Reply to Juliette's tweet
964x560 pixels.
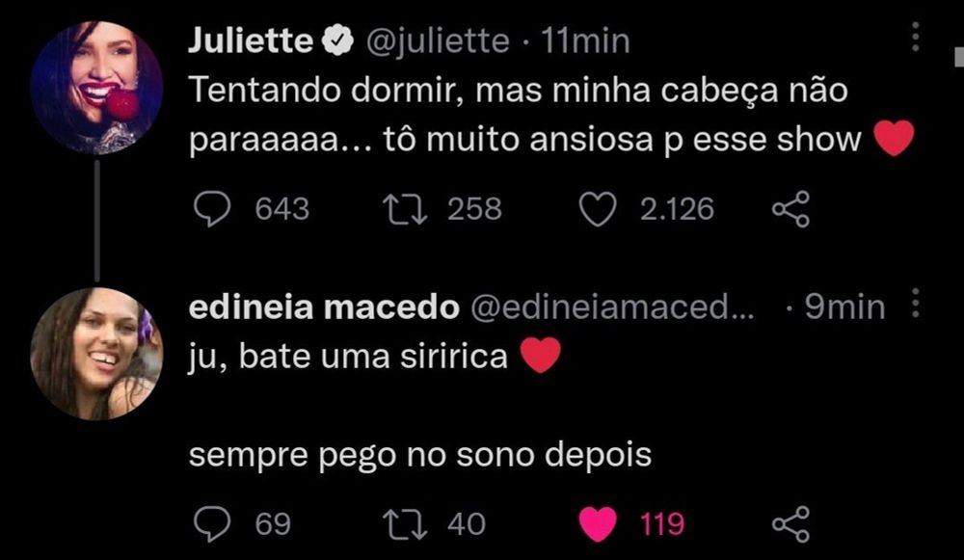[x=210, y=209]
